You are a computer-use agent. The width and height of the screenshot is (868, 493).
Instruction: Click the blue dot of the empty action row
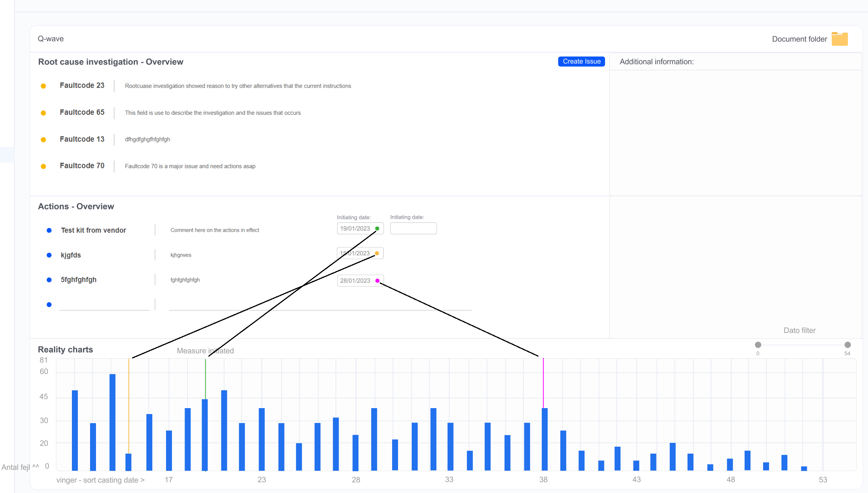(x=49, y=305)
